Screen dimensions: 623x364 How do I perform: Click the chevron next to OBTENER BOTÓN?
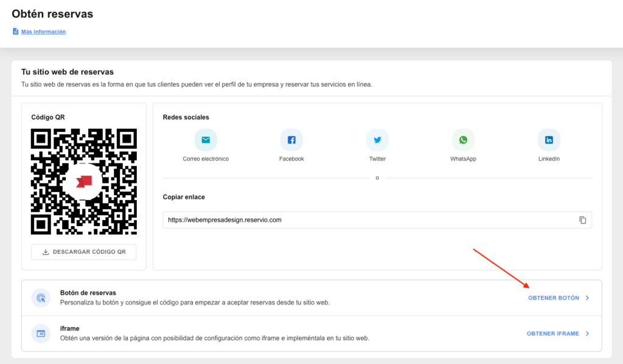point(587,298)
